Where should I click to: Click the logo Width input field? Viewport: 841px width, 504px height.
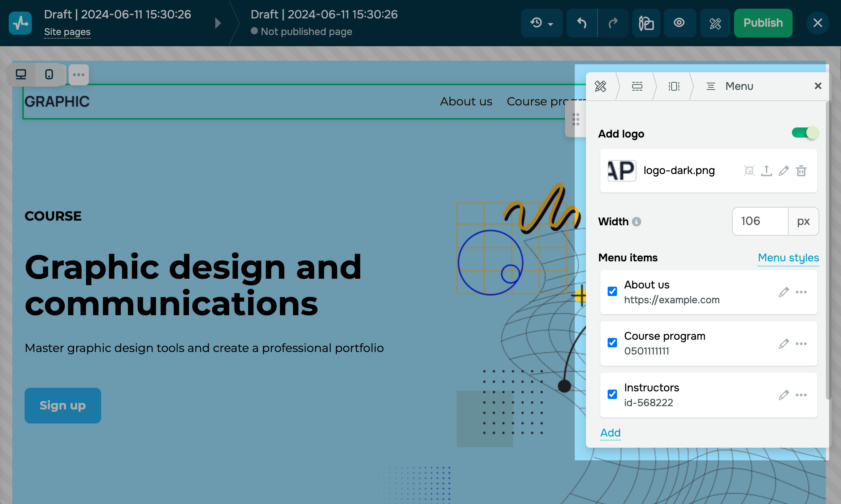760,221
